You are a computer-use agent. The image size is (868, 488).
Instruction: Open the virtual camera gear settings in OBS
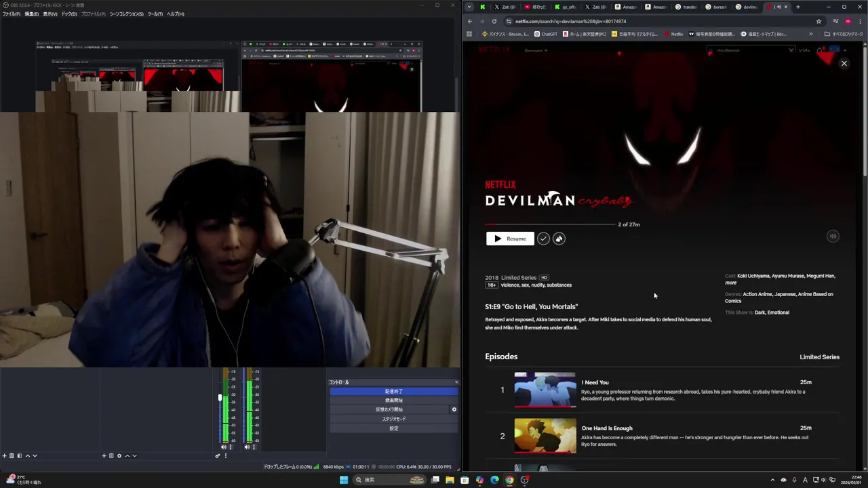[x=454, y=409]
